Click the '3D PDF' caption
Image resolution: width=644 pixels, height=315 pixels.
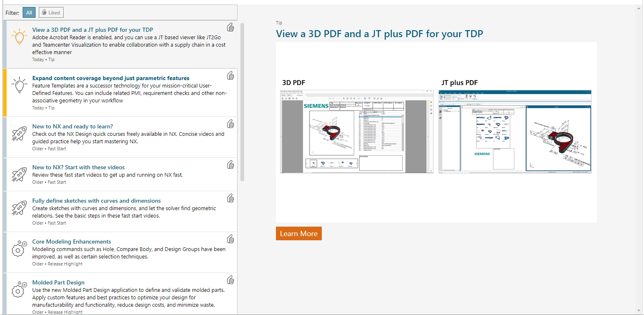pyautogui.click(x=294, y=83)
